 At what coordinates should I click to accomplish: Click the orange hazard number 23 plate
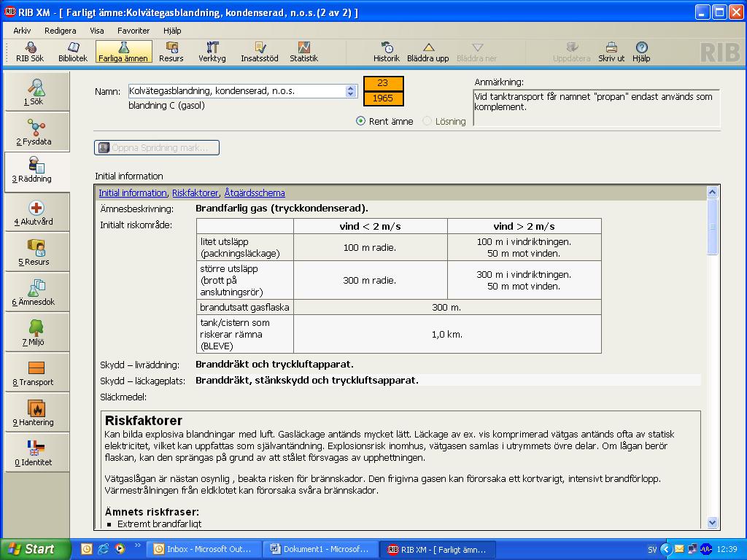[383, 83]
